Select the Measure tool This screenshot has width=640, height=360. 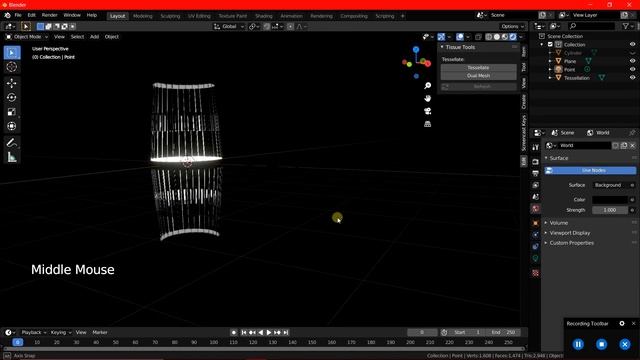point(12,157)
